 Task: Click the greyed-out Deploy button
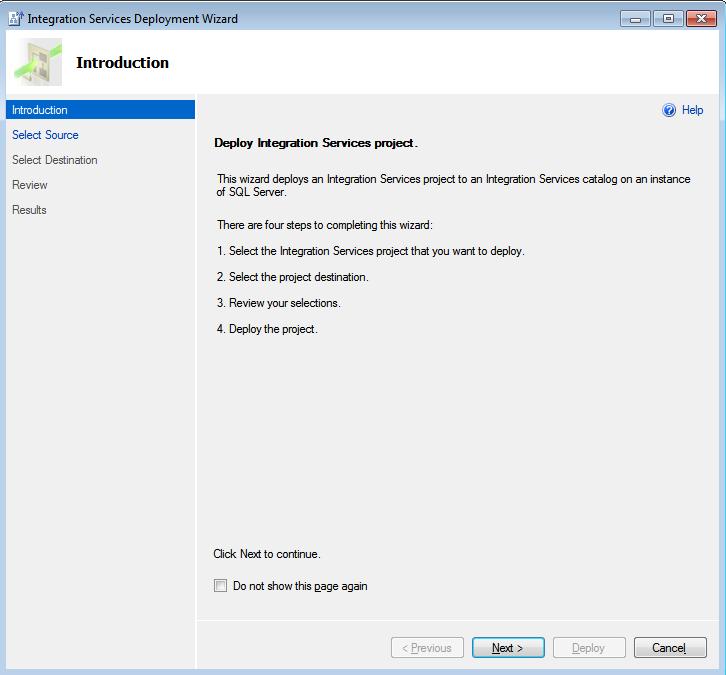[x=588, y=648]
